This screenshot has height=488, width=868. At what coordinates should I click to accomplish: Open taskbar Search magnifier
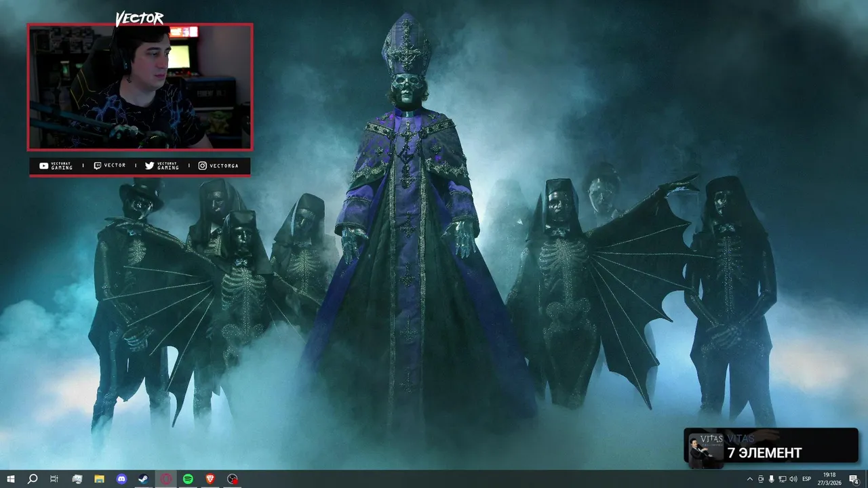point(32,479)
